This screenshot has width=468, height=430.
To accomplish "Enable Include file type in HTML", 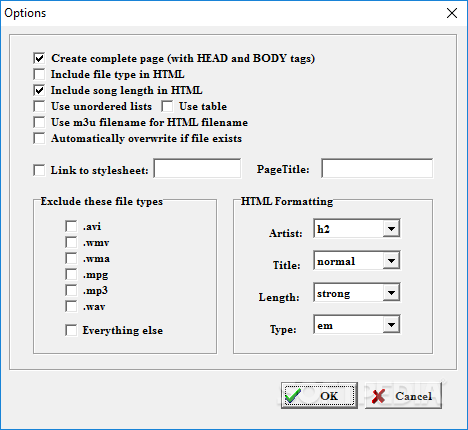I will click(x=39, y=74).
